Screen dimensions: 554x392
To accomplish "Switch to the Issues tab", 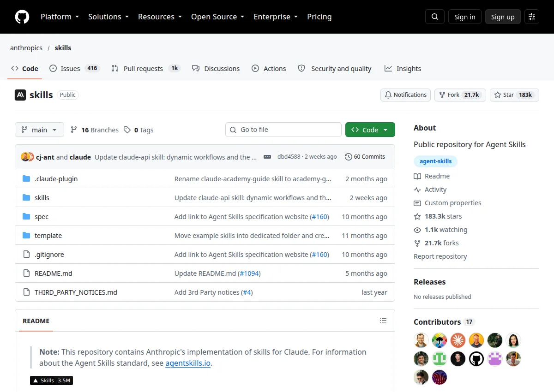I will coord(74,68).
